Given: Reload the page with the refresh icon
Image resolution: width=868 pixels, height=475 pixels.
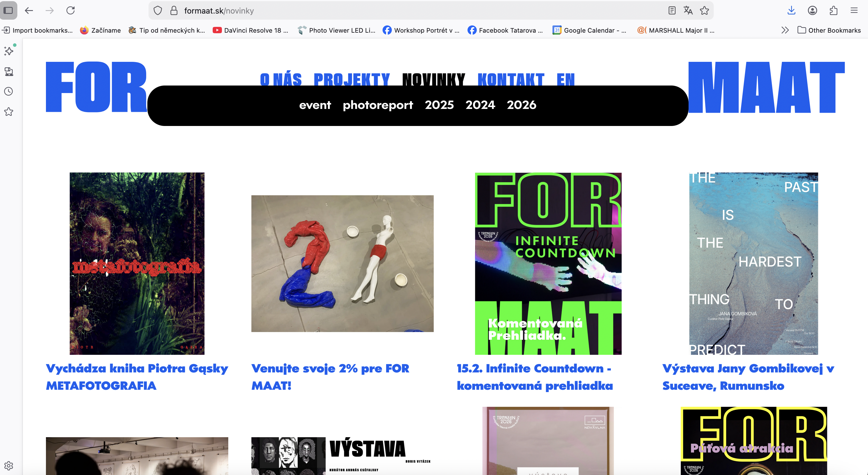Looking at the screenshot, I should pos(71,10).
